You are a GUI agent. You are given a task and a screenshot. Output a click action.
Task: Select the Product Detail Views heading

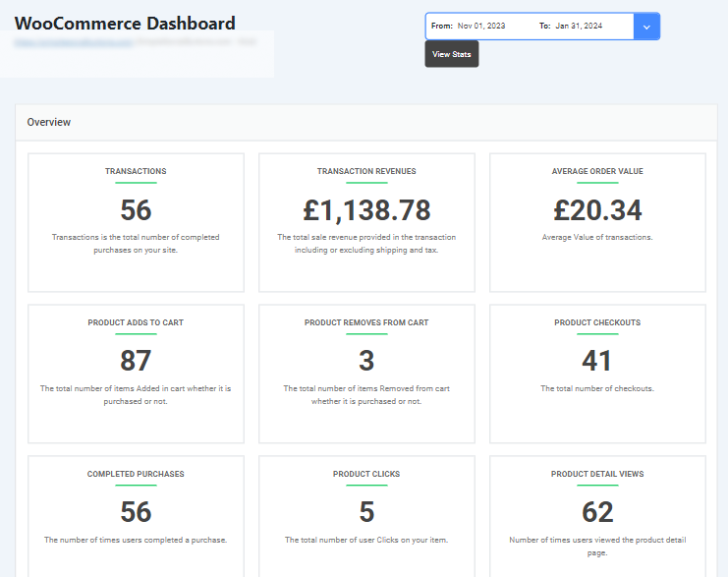tap(597, 474)
